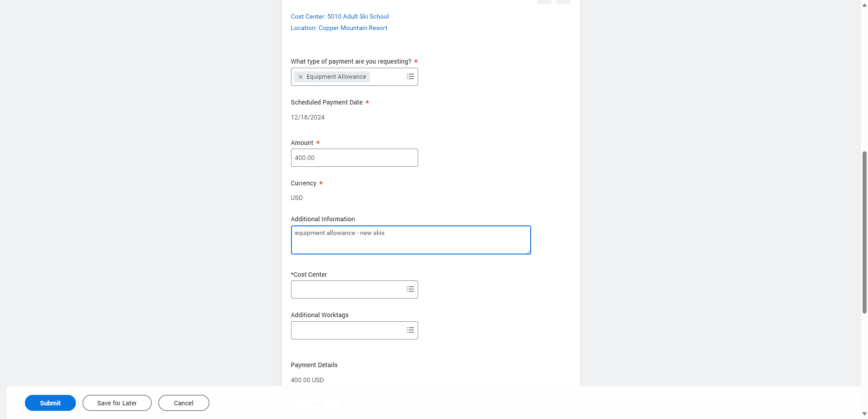Viewport: 868px width, 419px height.
Task: Choose Save for Later
Action: coord(117,403)
